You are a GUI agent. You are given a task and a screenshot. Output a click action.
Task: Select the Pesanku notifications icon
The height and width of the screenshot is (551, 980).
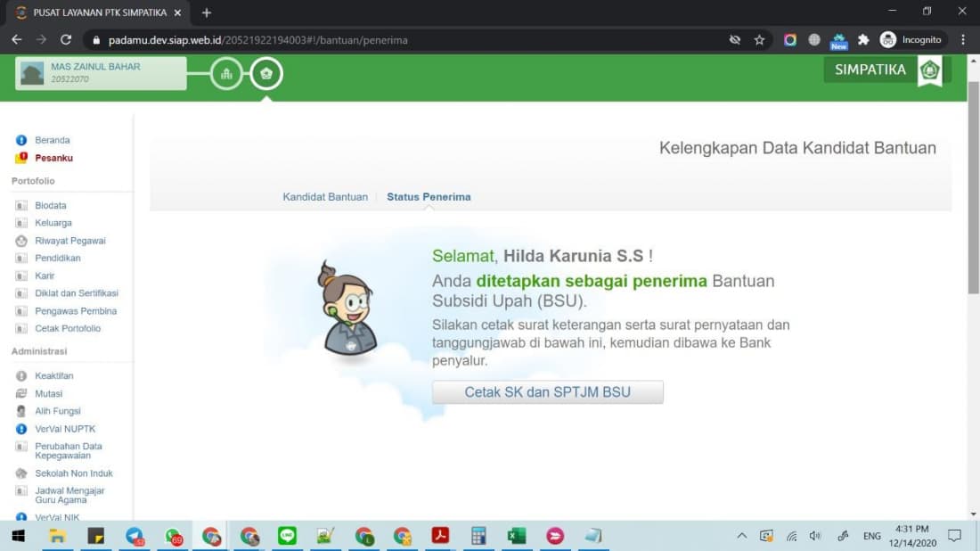[20, 158]
